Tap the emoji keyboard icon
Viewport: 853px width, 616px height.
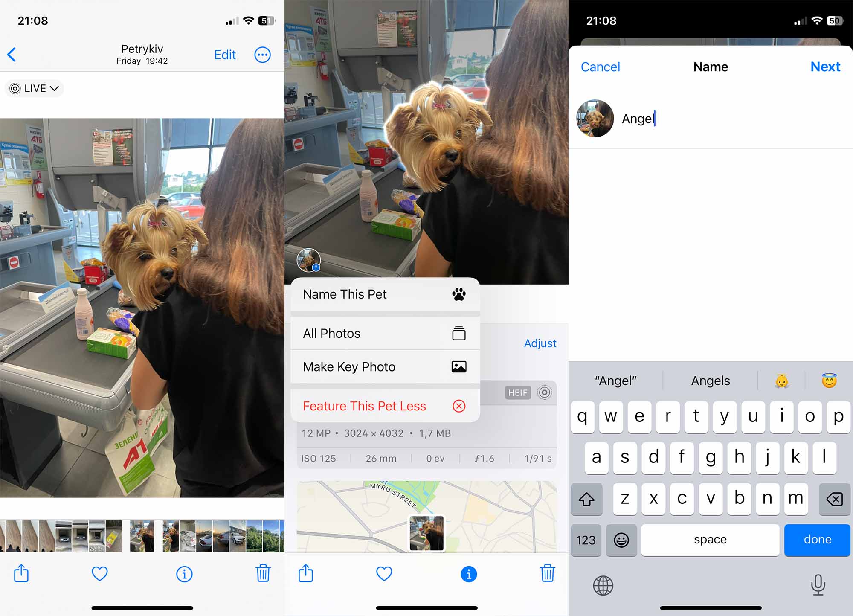point(621,540)
